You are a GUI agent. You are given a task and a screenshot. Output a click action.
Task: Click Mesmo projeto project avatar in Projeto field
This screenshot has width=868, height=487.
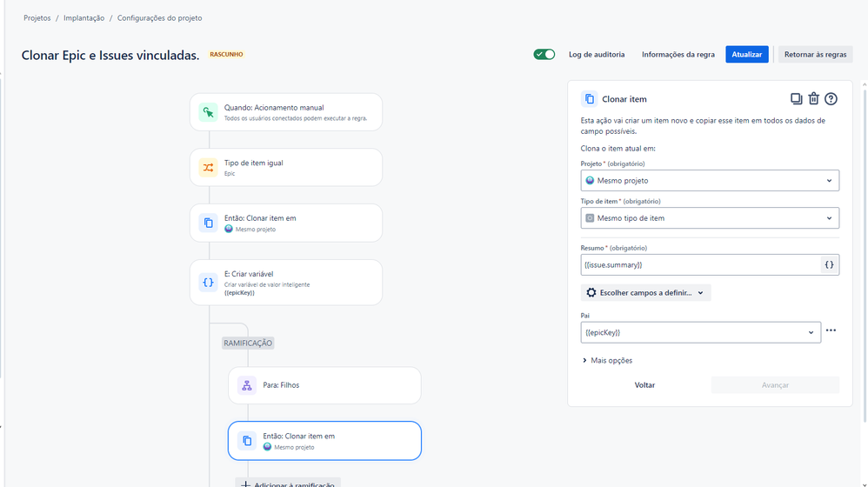[x=590, y=180]
